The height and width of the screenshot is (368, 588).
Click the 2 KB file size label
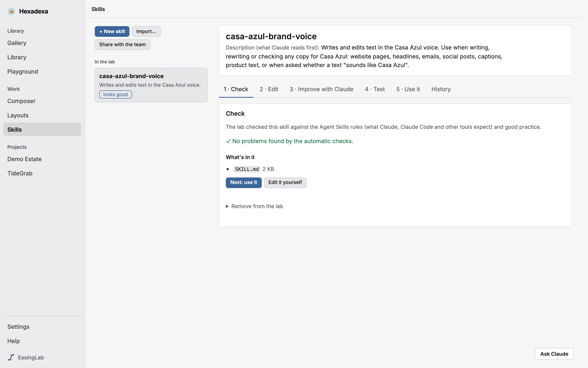point(268,169)
